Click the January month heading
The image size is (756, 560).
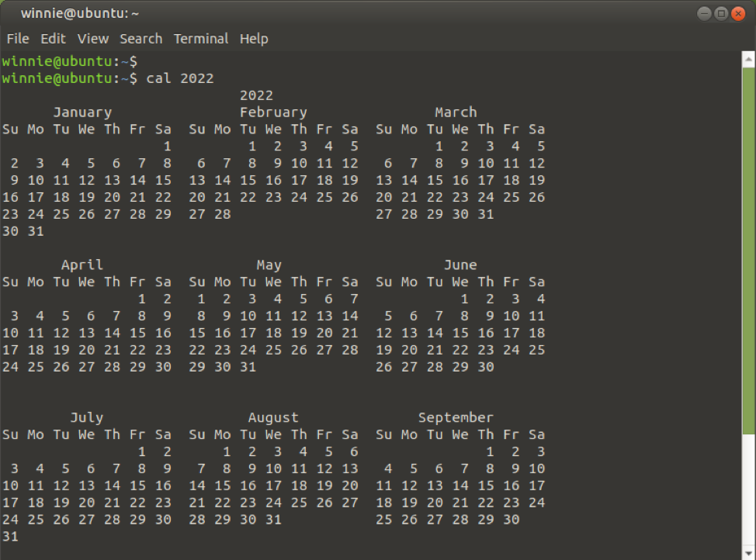click(82, 112)
